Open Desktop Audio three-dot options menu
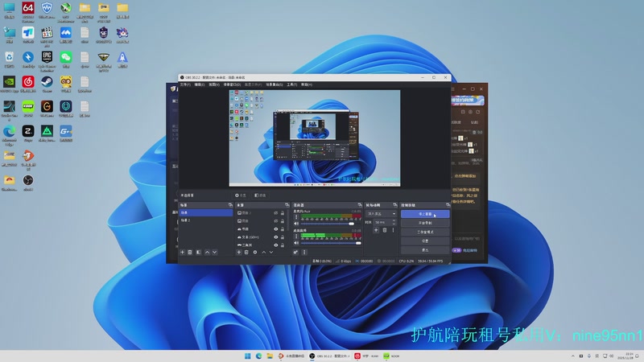 (x=296, y=237)
